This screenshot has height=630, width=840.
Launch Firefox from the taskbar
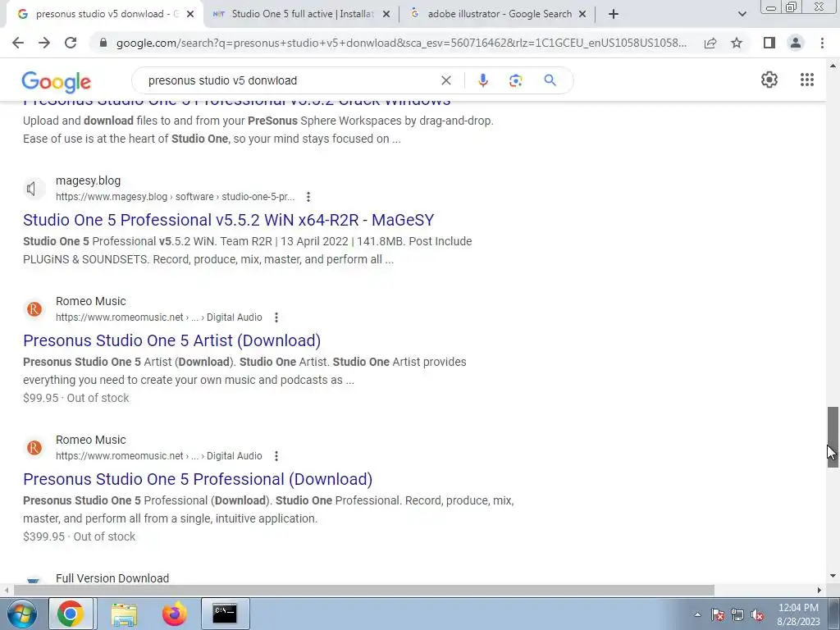(175, 614)
